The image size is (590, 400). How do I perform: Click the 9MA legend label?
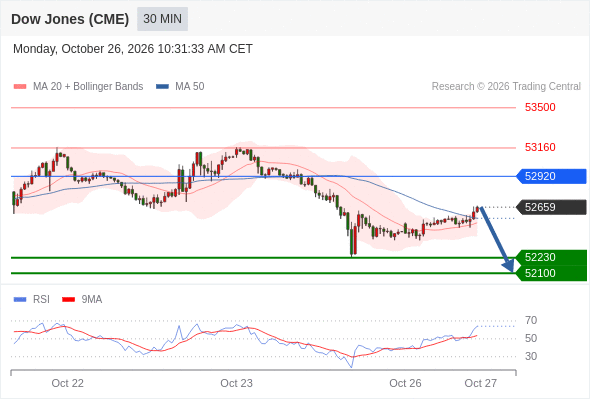pyautogui.click(x=92, y=300)
